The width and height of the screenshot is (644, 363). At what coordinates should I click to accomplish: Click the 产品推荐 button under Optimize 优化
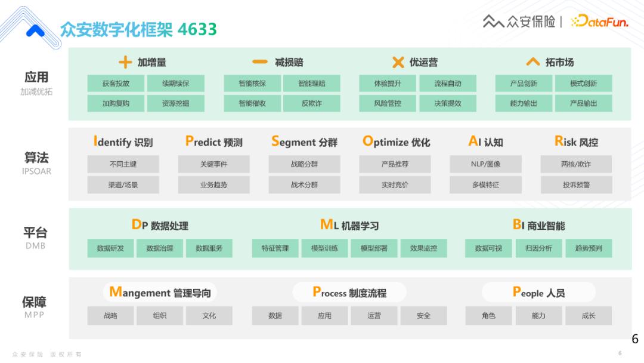[x=396, y=164]
